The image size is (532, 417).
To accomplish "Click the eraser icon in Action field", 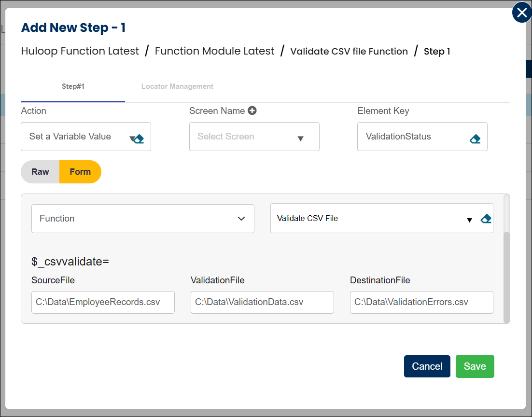I will click(x=139, y=139).
